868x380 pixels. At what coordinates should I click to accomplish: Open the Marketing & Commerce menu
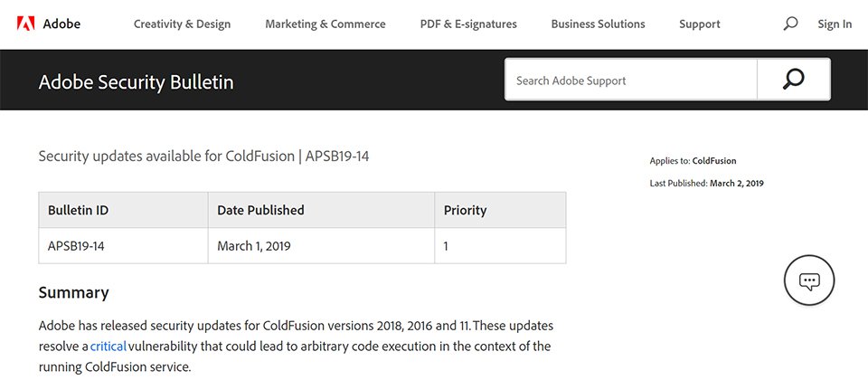coord(325,24)
